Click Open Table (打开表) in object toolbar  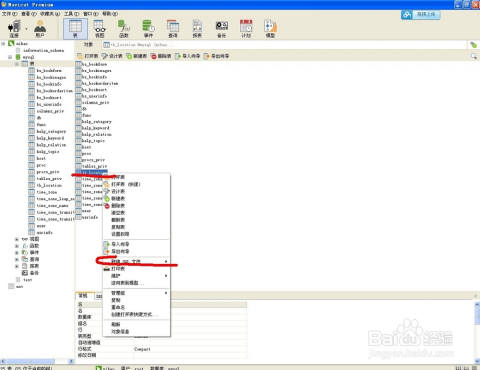click(88, 56)
